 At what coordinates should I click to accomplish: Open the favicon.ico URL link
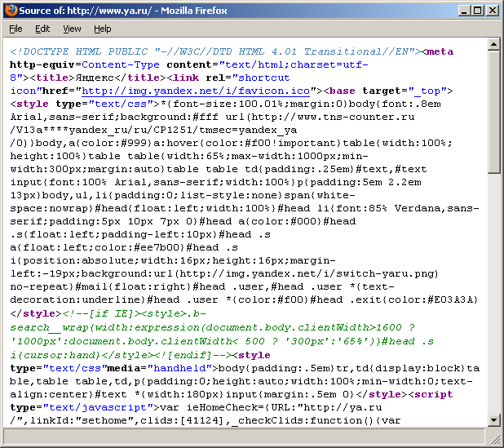point(196,91)
